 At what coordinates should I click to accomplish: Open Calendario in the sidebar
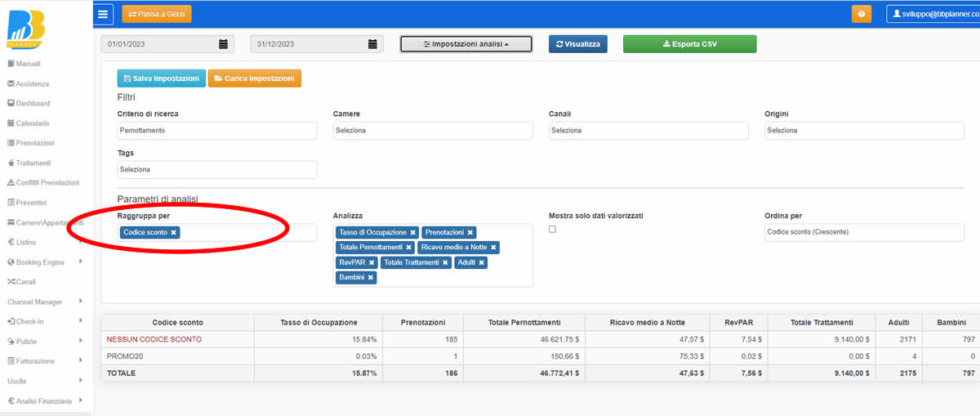click(x=33, y=123)
